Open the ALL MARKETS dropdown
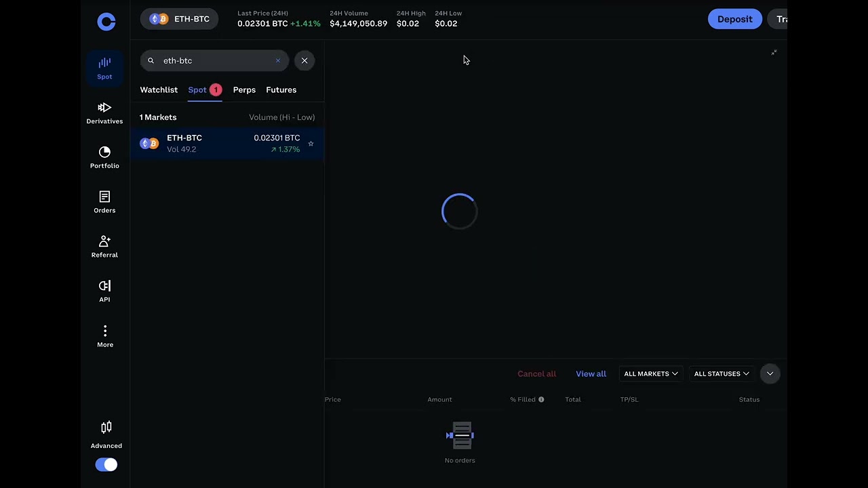The image size is (868, 488). point(650,373)
